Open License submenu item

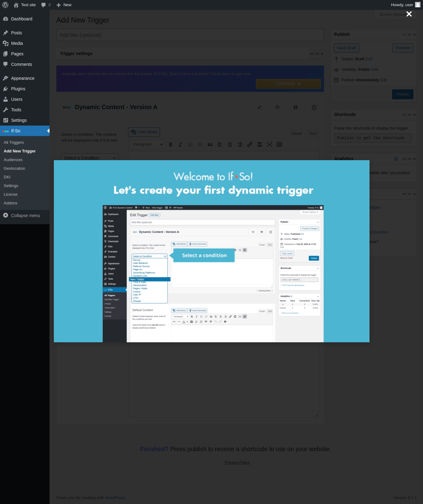click(x=11, y=194)
